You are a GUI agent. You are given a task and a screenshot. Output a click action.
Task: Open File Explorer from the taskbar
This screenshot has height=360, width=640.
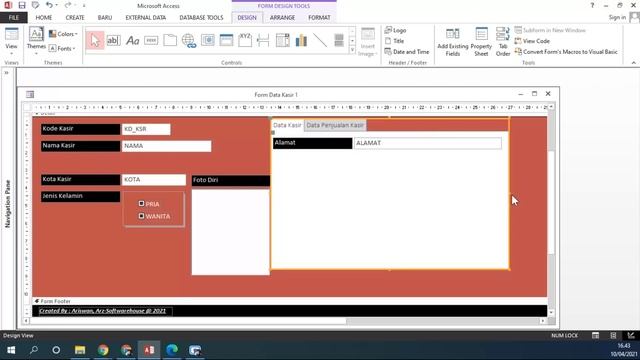click(80, 350)
